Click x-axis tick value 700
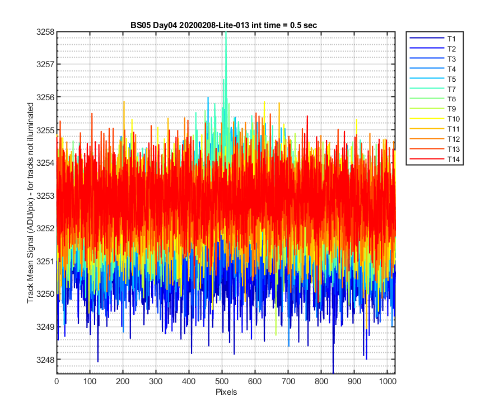 pyautogui.click(x=288, y=381)
